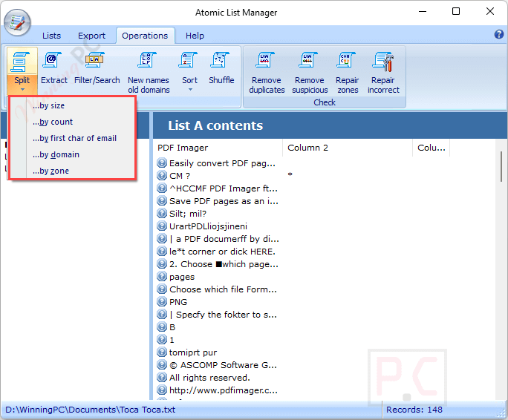This screenshot has height=420, width=508.
Task: Select the 'le*t corner or dick HERE.' row
Action: pos(216,252)
